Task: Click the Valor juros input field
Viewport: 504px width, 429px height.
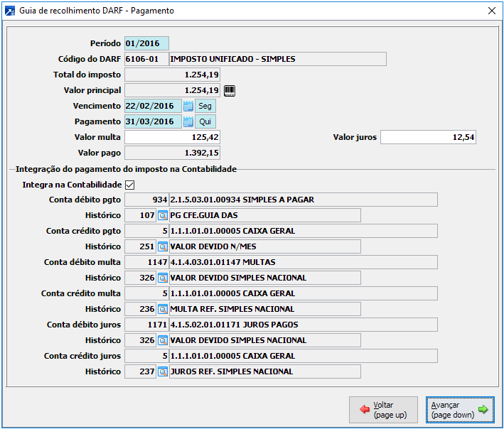Action: click(427, 137)
